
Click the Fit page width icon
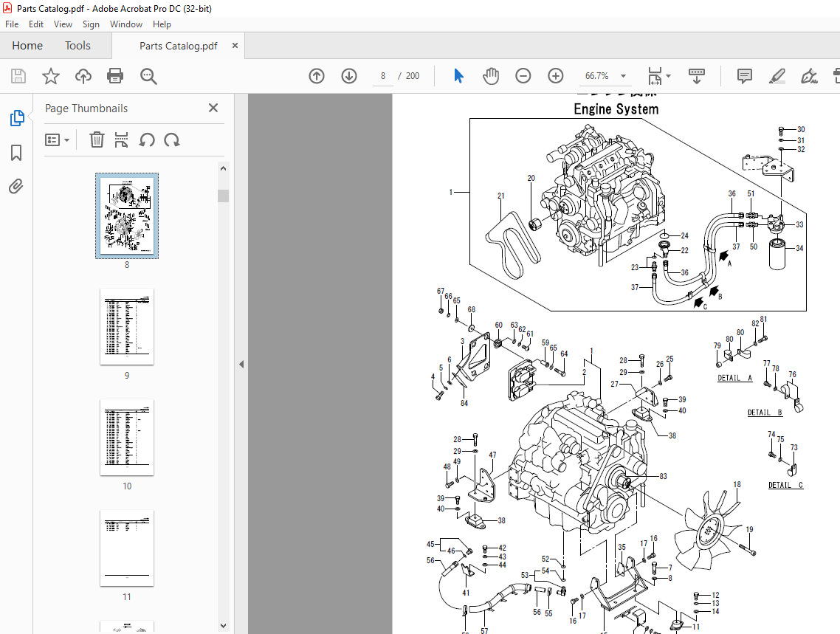click(x=655, y=76)
